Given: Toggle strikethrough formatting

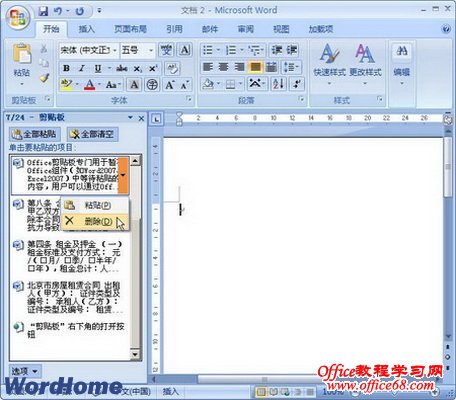Looking at the screenshot, I should pyautogui.click(x=121, y=68).
